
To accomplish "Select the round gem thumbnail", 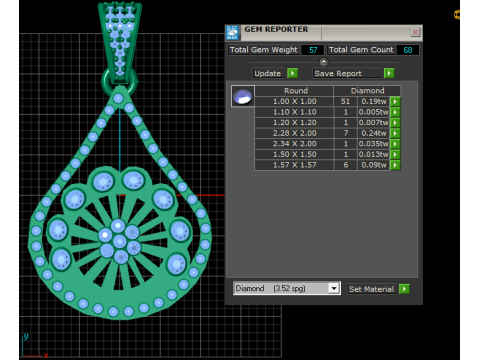I will (243, 96).
